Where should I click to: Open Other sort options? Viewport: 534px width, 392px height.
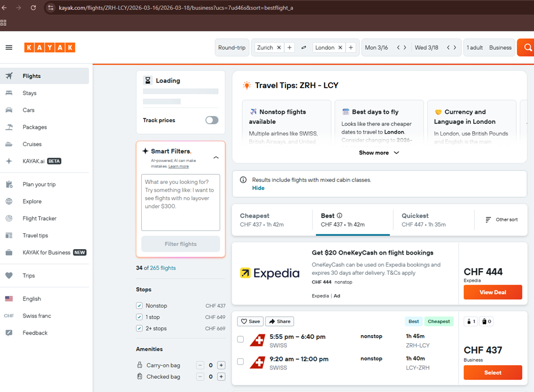[x=501, y=220]
